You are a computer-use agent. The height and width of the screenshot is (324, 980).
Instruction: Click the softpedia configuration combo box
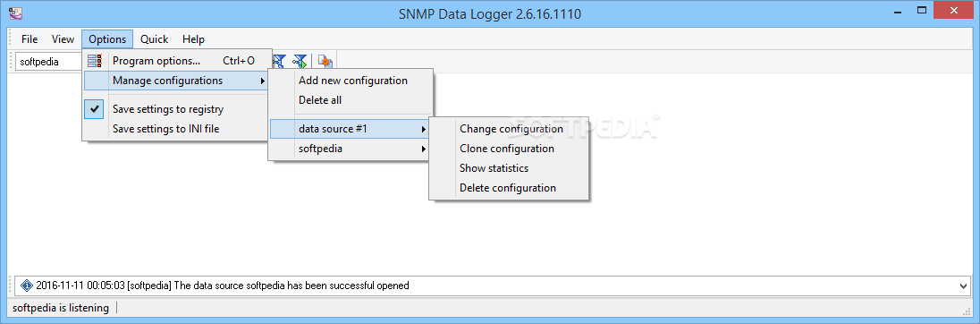point(49,62)
